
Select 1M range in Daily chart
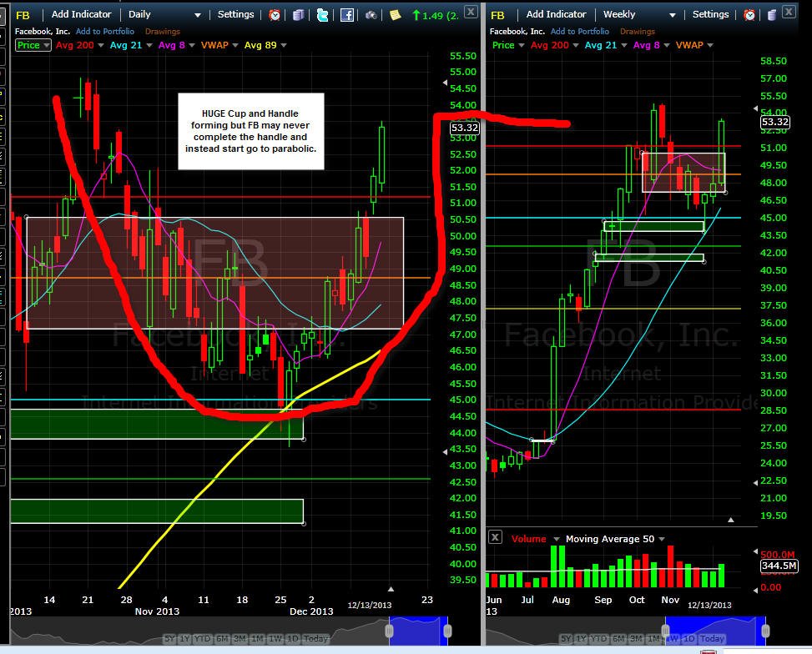click(x=257, y=638)
